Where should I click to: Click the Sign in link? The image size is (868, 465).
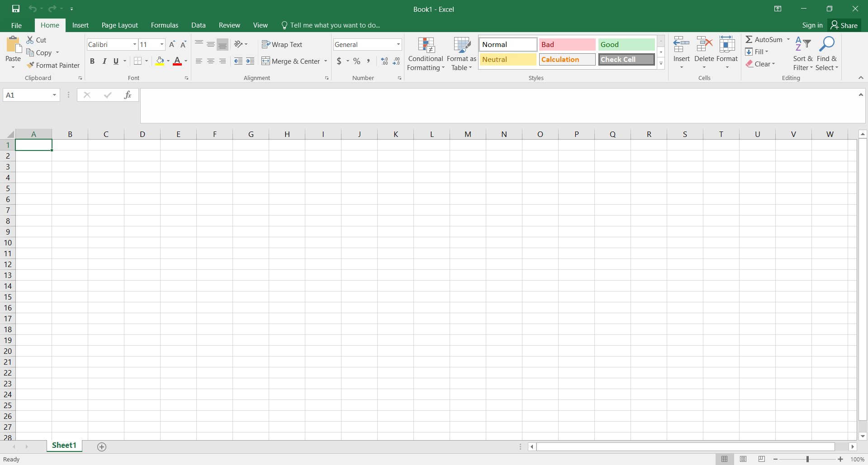point(812,25)
